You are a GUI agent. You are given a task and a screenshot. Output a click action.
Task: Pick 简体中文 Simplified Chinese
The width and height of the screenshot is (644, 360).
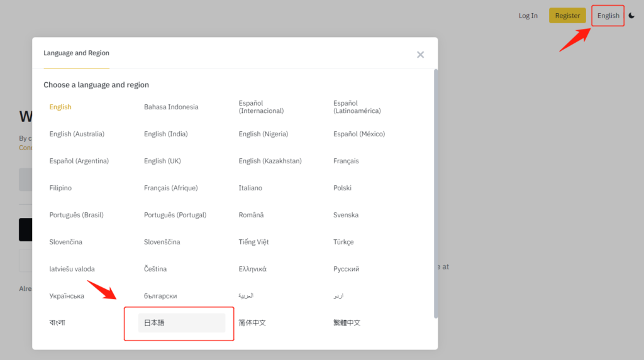tap(252, 323)
